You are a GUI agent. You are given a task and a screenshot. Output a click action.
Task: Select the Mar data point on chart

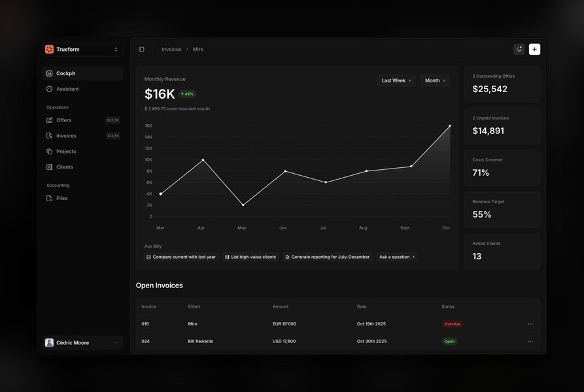click(160, 194)
